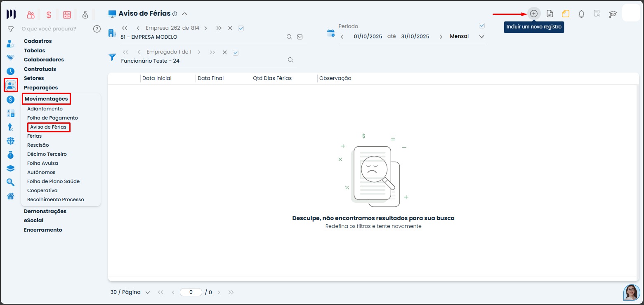The image size is (644, 305).
Task: Collapse the Aviso de Férias title chevron
Action: pyautogui.click(x=185, y=14)
